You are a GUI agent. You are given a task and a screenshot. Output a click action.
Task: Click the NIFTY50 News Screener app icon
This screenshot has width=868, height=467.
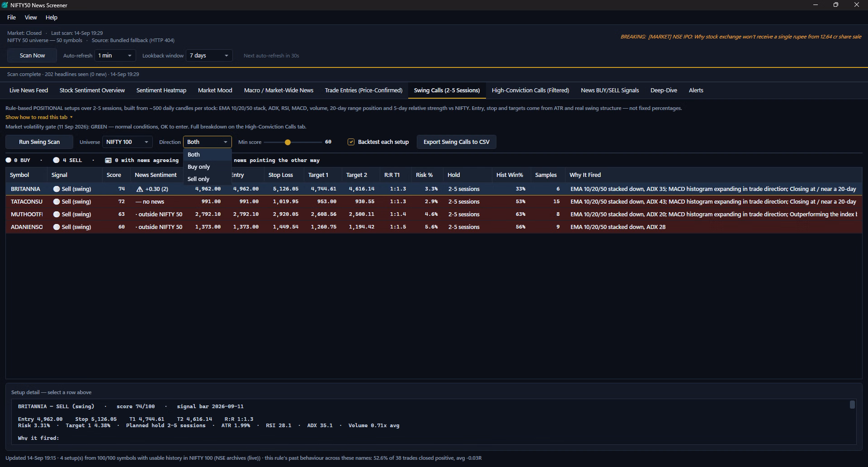pos(5,5)
